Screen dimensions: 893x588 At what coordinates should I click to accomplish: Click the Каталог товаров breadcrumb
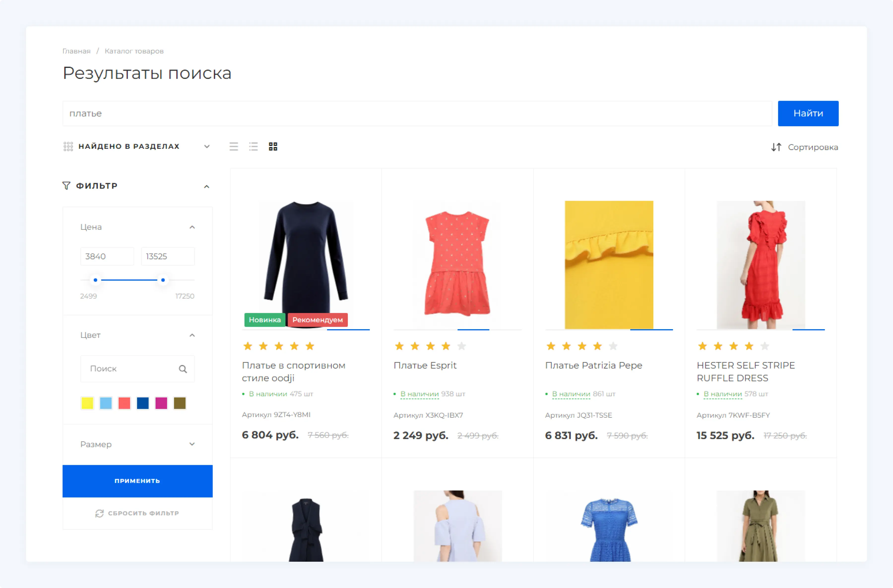[134, 51]
